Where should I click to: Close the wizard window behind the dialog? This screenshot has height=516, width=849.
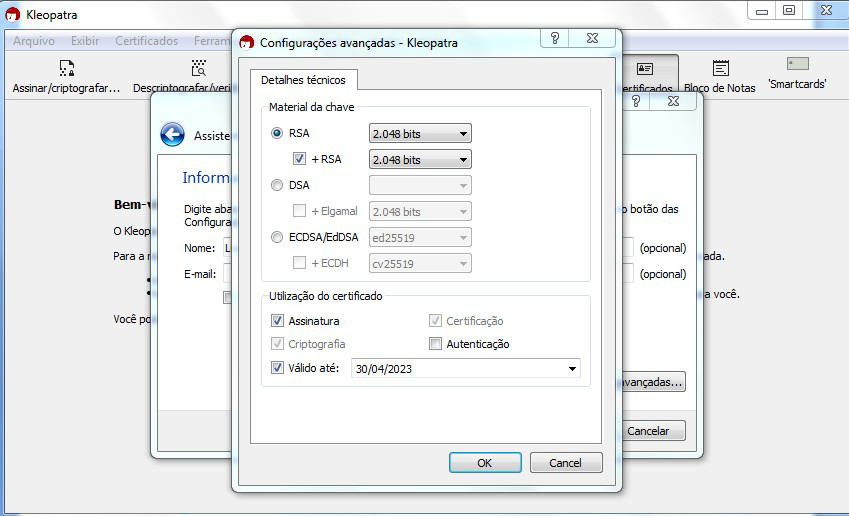673,101
